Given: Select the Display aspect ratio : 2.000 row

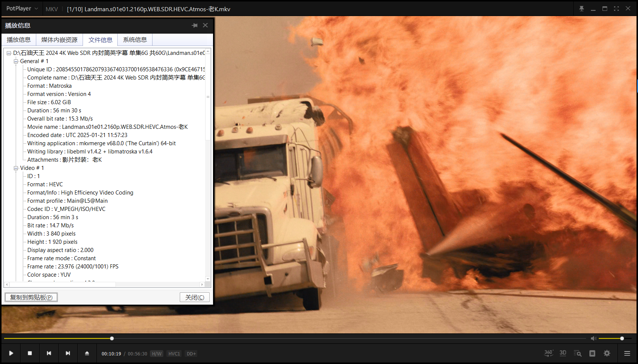Looking at the screenshot, I should [60, 250].
